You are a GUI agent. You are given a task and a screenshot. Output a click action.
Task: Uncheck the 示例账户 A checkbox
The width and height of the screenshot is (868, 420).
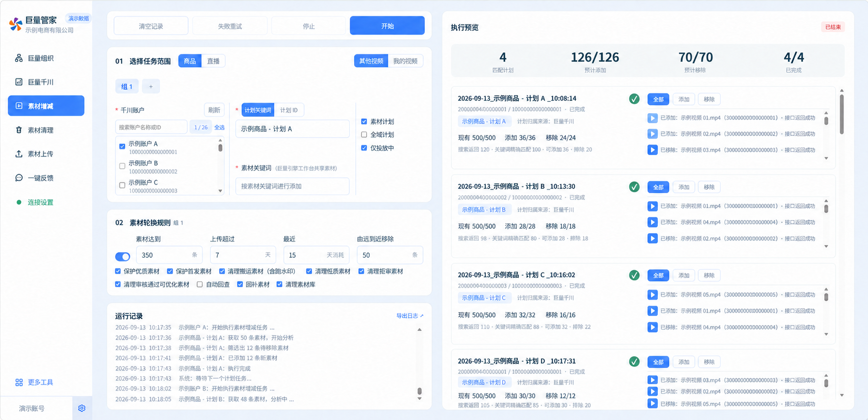click(122, 146)
